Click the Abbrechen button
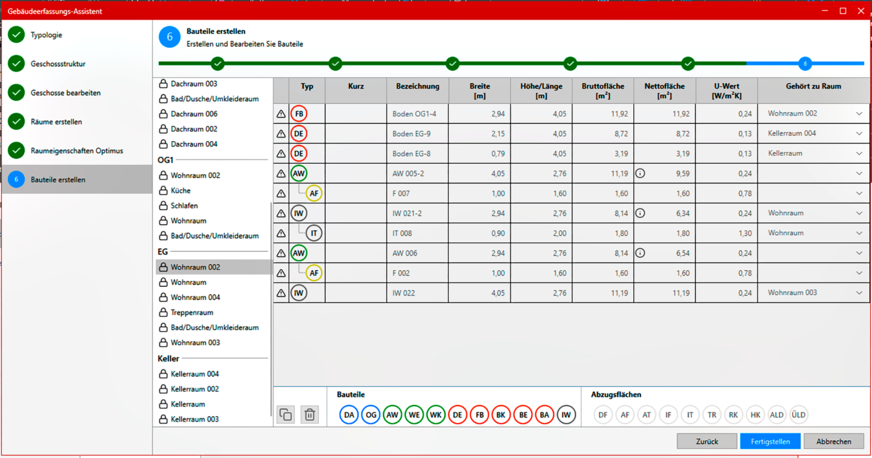Image resolution: width=872 pixels, height=458 pixels. click(x=834, y=441)
